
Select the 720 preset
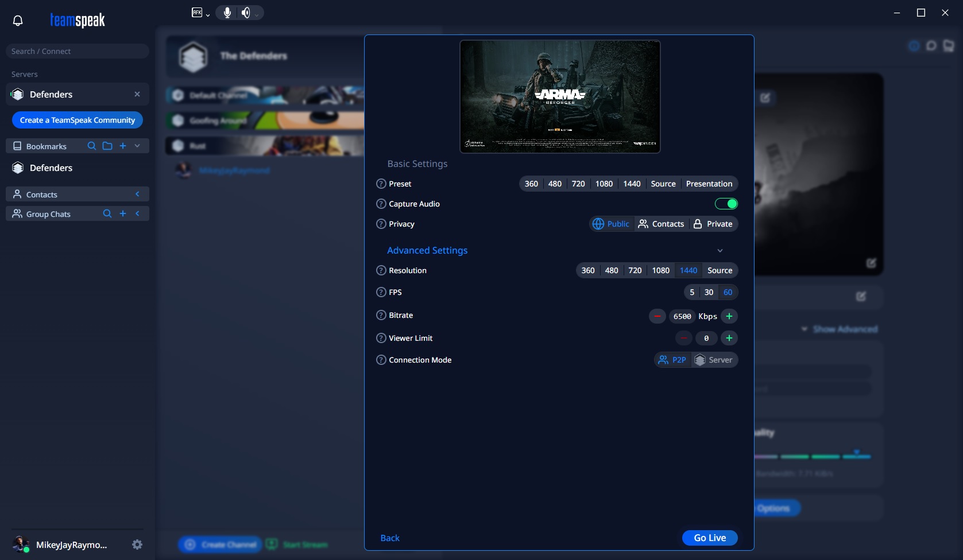pos(578,184)
